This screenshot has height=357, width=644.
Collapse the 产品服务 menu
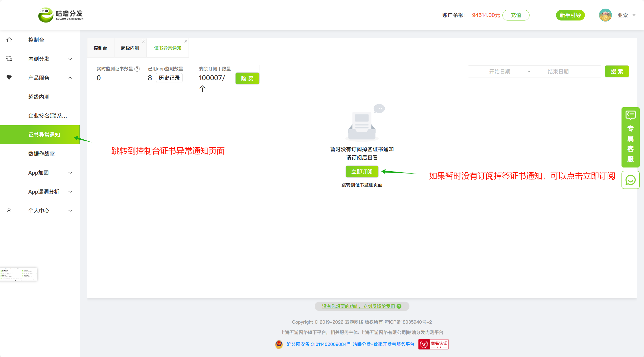click(70, 78)
